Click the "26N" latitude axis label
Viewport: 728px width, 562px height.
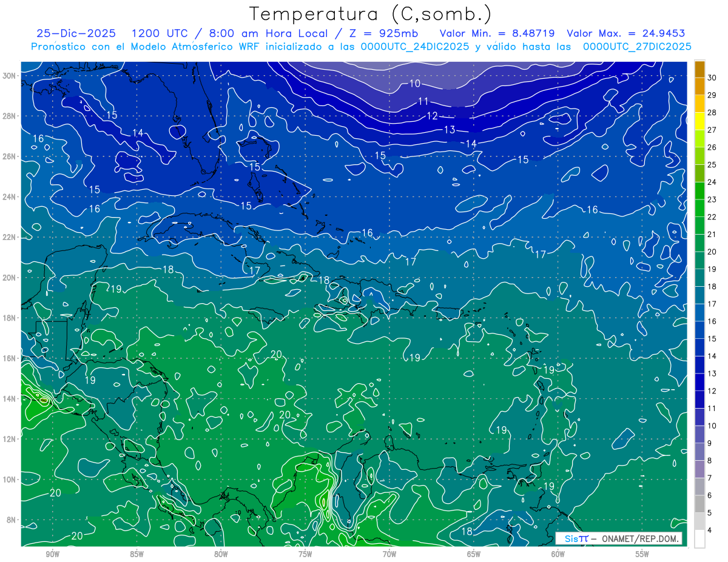(10, 156)
